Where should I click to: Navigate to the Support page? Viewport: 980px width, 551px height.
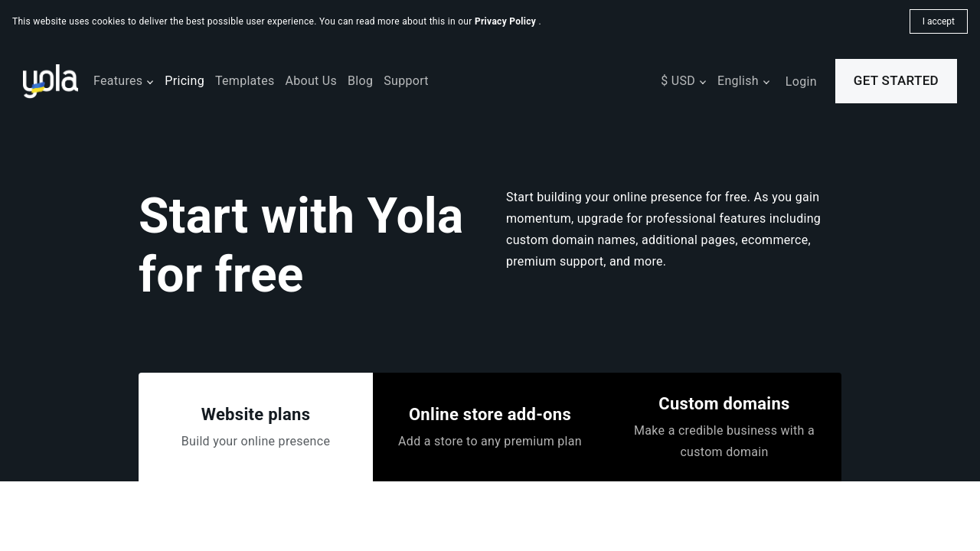pos(406,81)
